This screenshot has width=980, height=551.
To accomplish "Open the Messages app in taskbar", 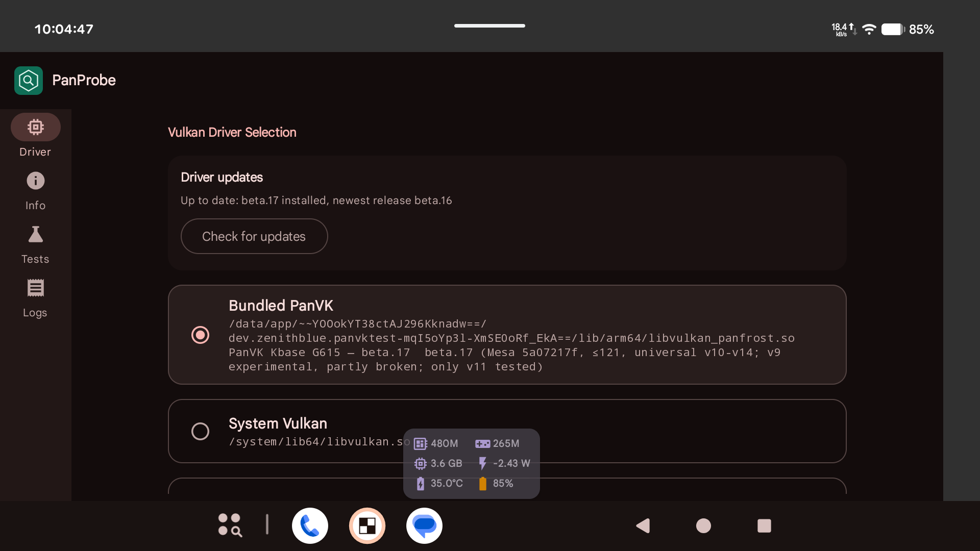I will coord(424,525).
